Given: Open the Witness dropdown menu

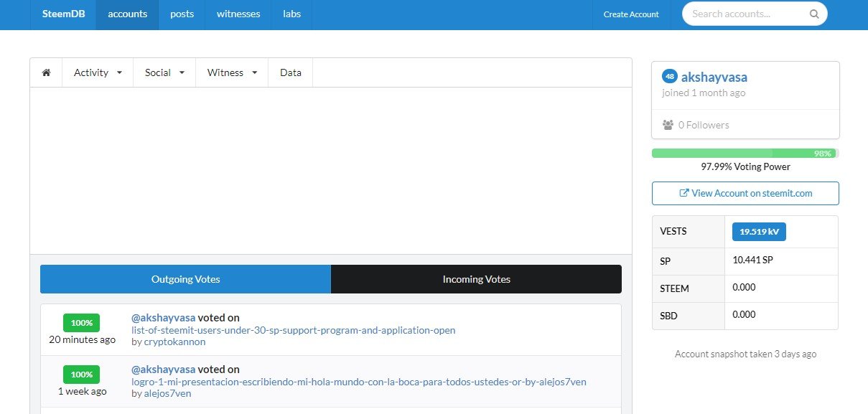Looking at the screenshot, I should 232,72.
